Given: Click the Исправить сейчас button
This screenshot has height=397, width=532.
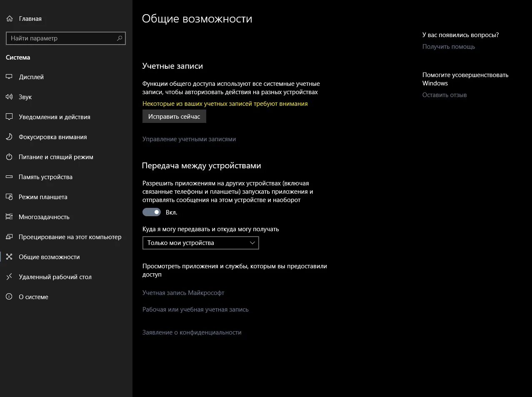Looking at the screenshot, I should click(174, 117).
